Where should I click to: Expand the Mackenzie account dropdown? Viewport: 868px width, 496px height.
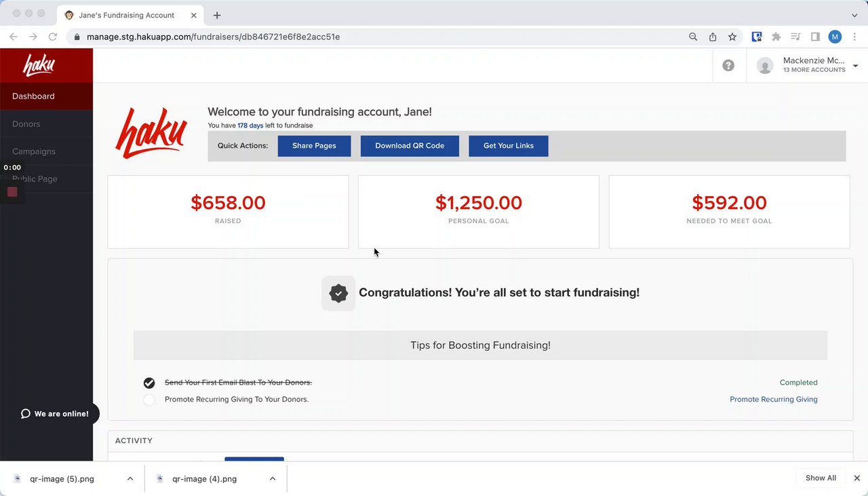(855, 65)
